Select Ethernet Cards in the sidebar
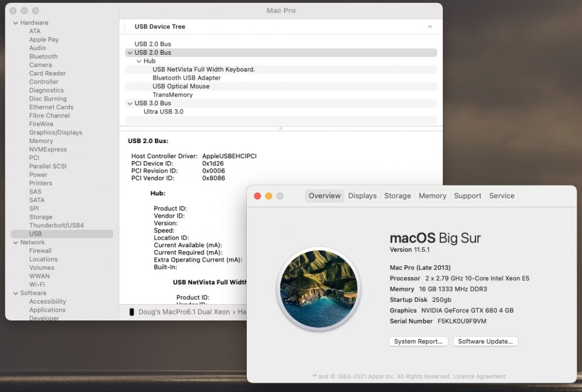The height and width of the screenshot is (392, 582). (51, 107)
